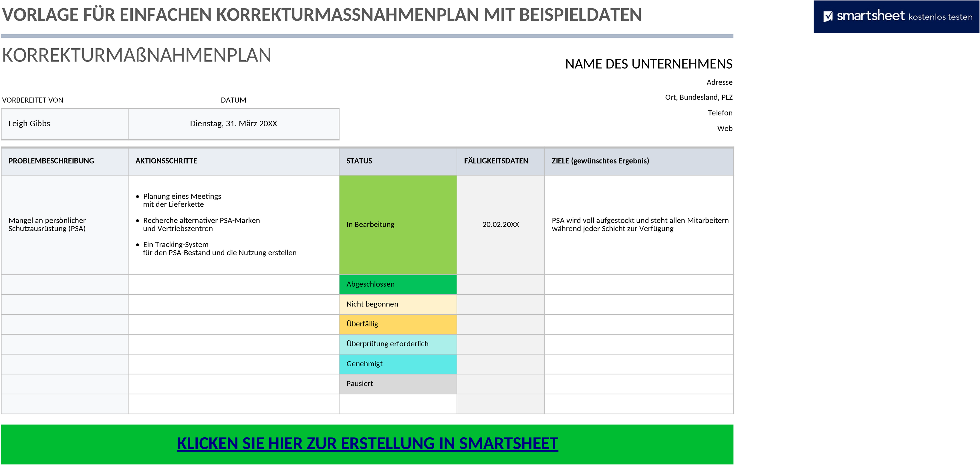This screenshot has width=980, height=465.
Task: Click 'Mangel an persönlicher Schutzausrüstung (PSA)' cell
Action: tap(65, 225)
